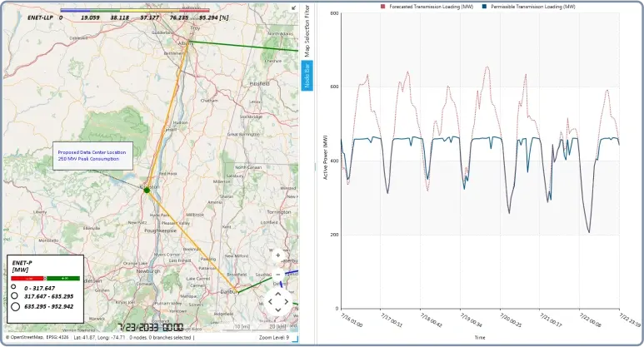Select the 635.295 - 952.942 MW legend circle
The height and width of the screenshot is (347, 644).
[x=14, y=306]
